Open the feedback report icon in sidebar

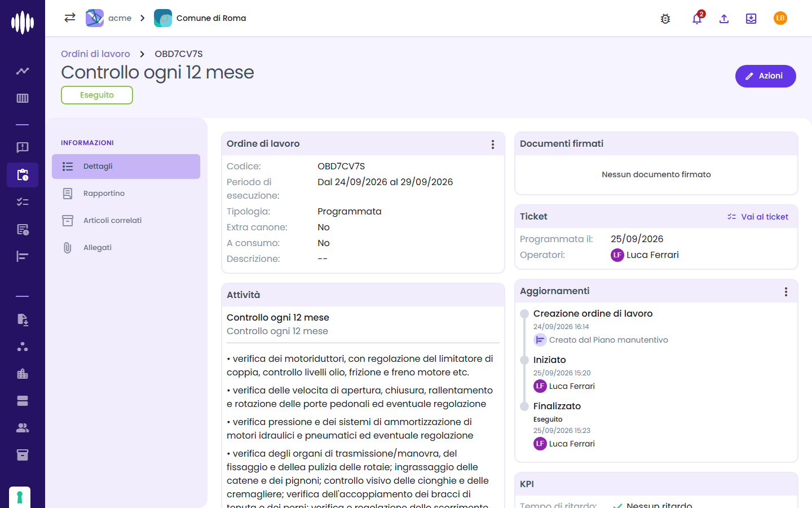point(23,147)
